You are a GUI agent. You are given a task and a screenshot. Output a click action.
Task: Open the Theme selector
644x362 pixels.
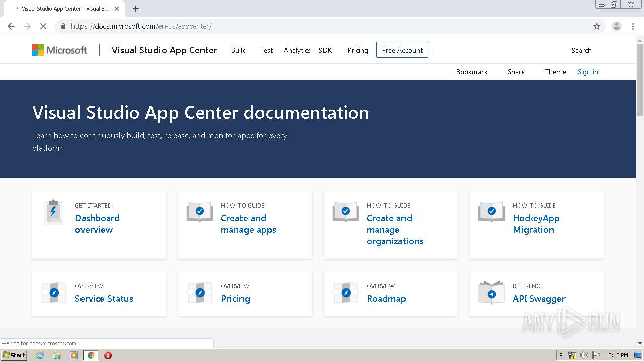555,72
